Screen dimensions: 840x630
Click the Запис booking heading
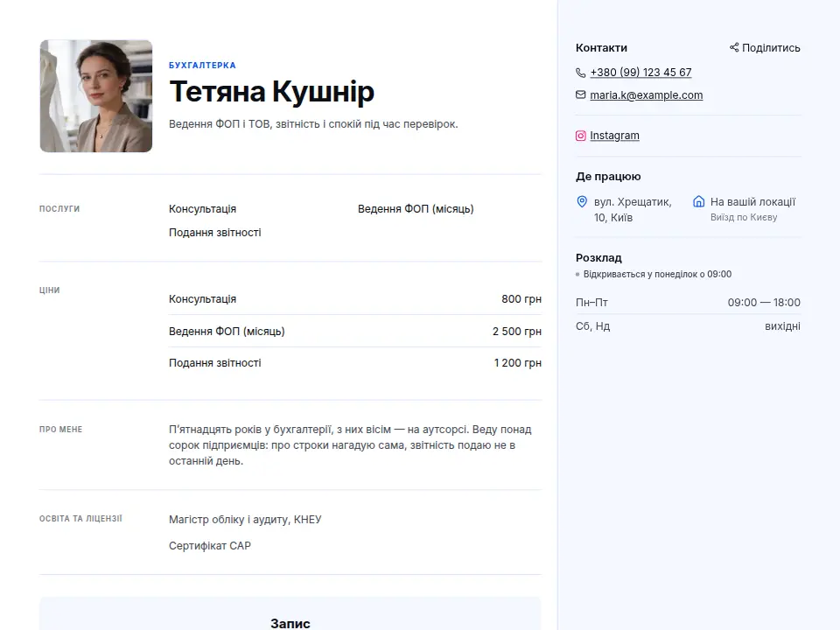(x=290, y=624)
